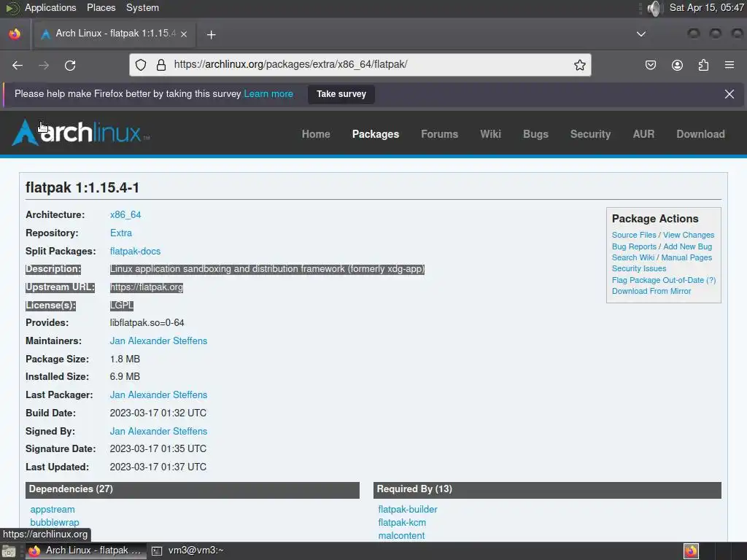Click the x86_64 architecture link
747x560 pixels.
coord(125,215)
